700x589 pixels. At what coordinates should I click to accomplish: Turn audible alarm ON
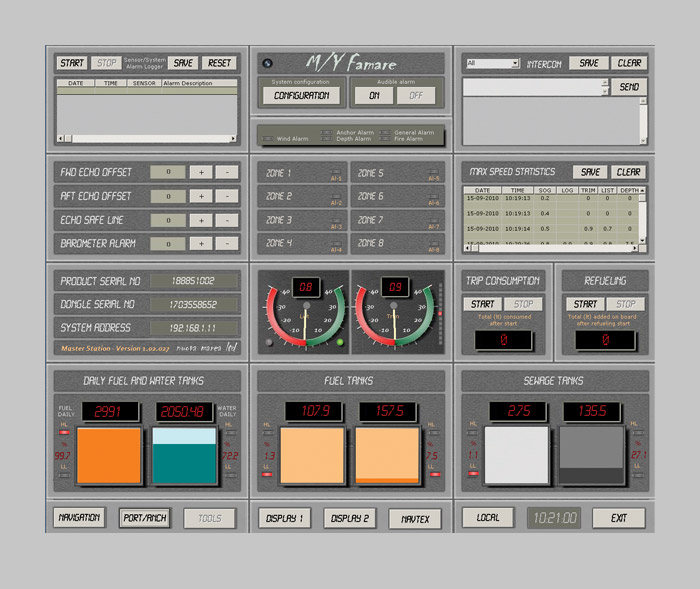[x=374, y=96]
